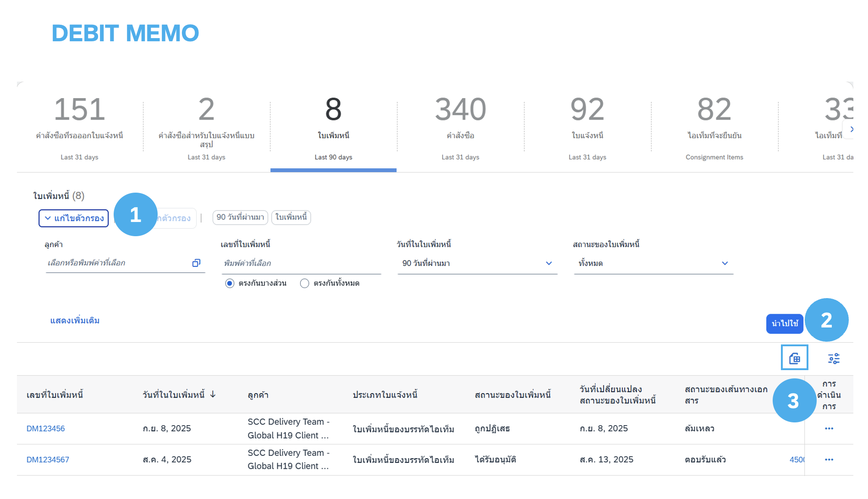Select the ใบแจ้งหนี้ tile showing 92
The height and width of the screenshot is (499, 868).
click(587, 127)
